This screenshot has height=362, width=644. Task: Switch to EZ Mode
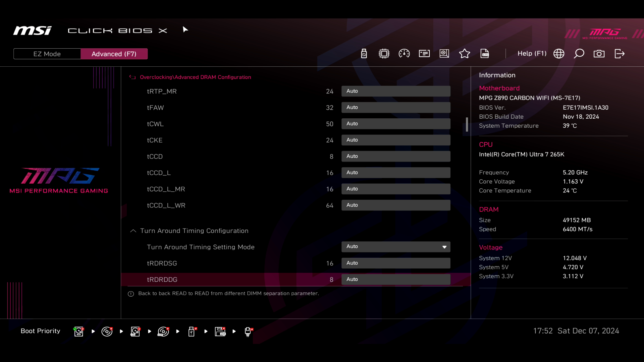pyautogui.click(x=47, y=54)
